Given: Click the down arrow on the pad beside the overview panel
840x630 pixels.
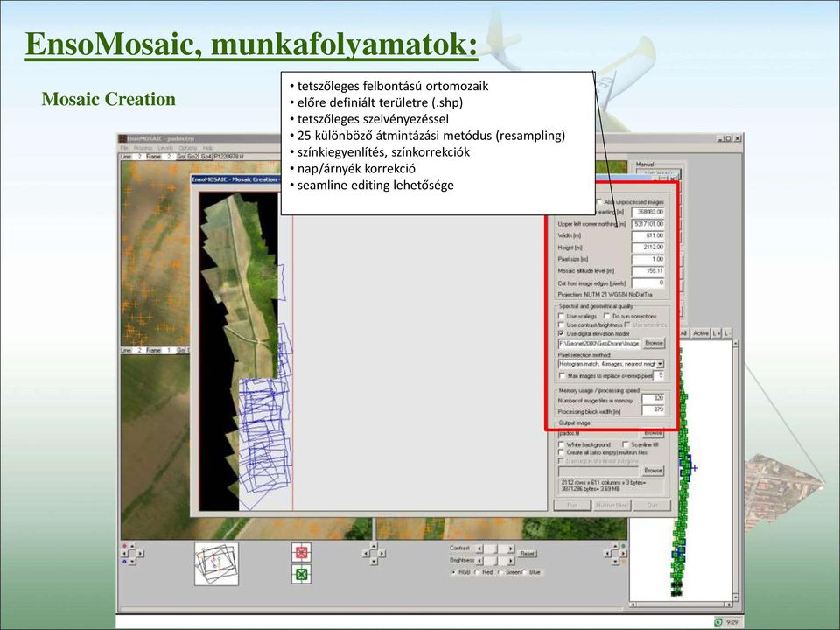Looking at the screenshot, I should click(x=614, y=561).
